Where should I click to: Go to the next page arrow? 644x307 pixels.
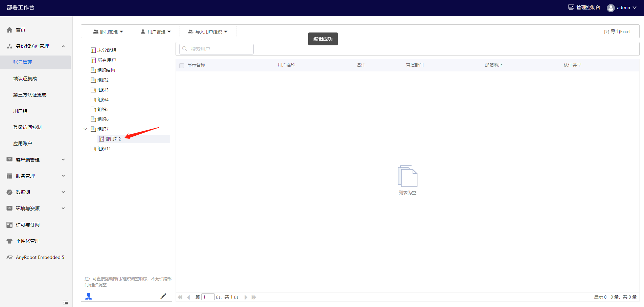pos(246,297)
